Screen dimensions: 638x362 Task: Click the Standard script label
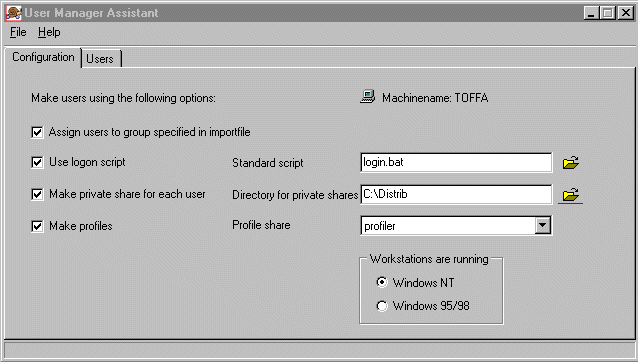pyautogui.click(x=268, y=163)
